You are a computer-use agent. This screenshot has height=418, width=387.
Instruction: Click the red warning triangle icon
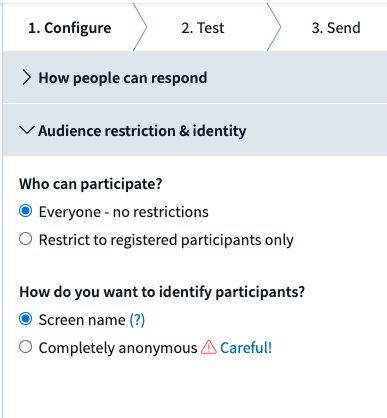(209, 347)
